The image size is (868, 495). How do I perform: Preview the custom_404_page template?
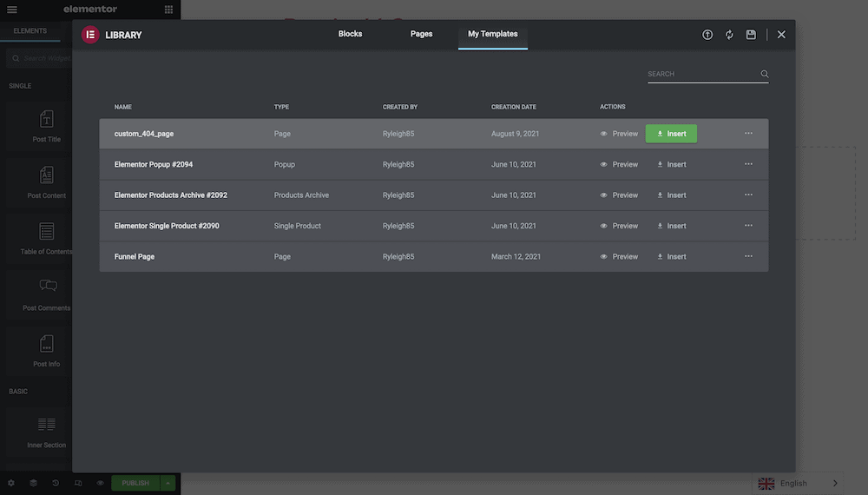[619, 134]
